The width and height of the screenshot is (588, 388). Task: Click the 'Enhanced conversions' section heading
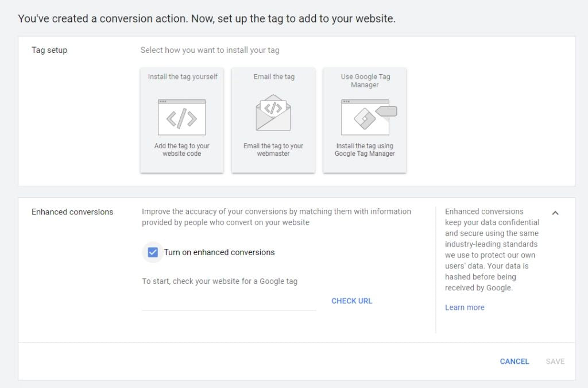tap(72, 212)
